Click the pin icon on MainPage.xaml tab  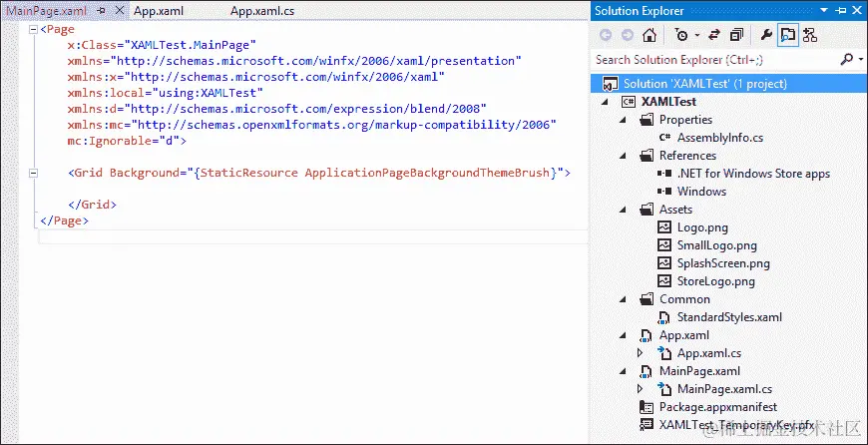pyautogui.click(x=102, y=11)
